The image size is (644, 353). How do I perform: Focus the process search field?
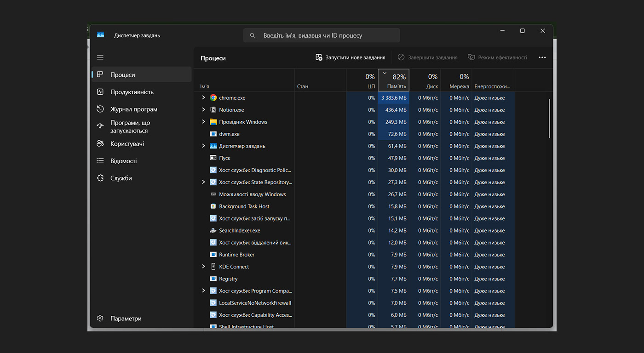pos(322,35)
